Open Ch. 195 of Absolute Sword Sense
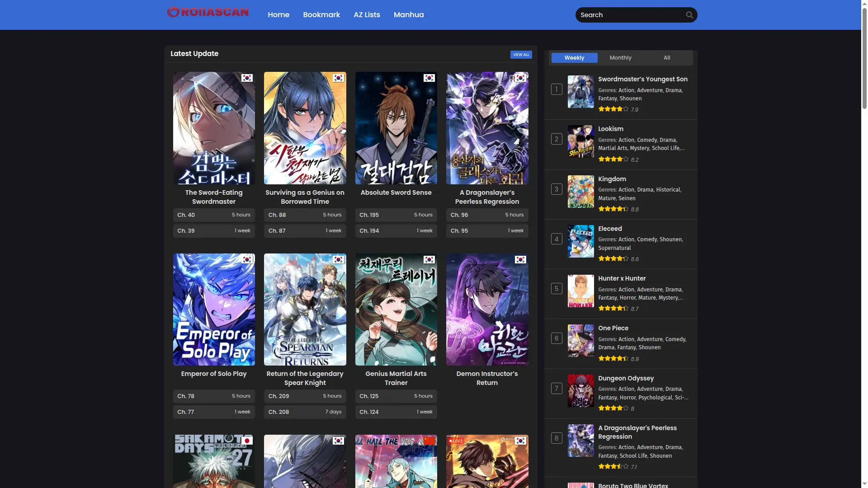 coord(396,215)
